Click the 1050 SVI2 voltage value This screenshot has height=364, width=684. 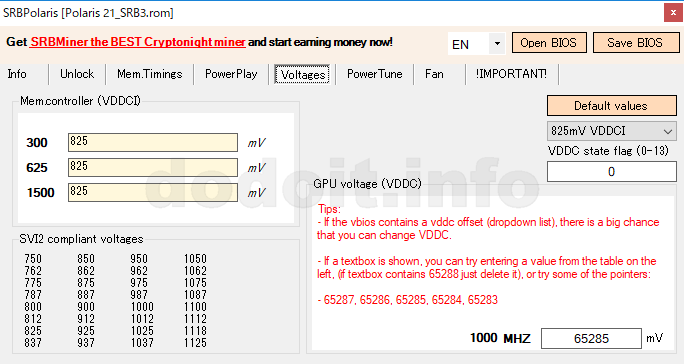coord(195,259)
